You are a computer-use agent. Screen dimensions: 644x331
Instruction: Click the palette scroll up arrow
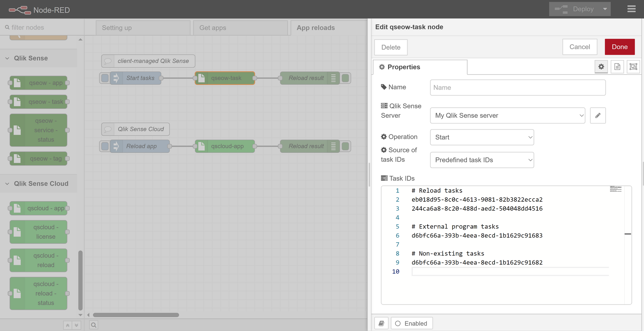80,39
